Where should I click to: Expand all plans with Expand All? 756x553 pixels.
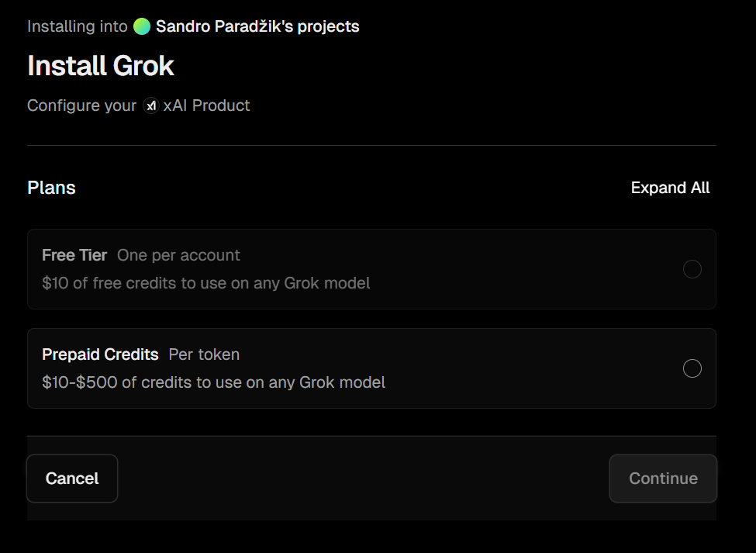[670, 188]
